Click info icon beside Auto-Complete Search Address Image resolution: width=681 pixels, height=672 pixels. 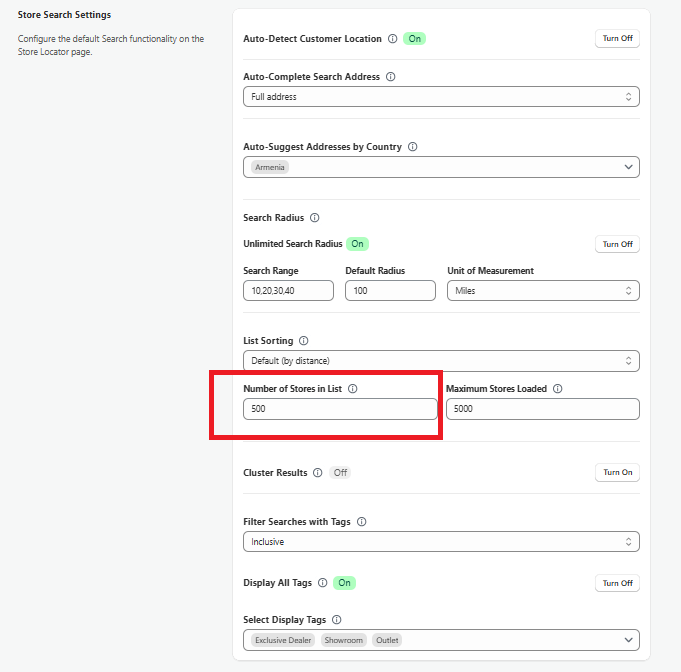coord(391,77)
